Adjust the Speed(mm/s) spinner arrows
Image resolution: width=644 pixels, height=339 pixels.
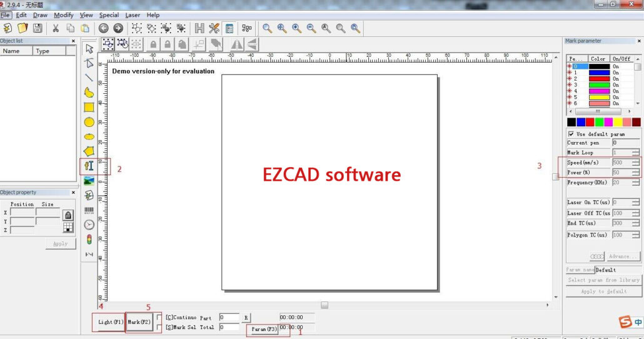click(636, 163)
